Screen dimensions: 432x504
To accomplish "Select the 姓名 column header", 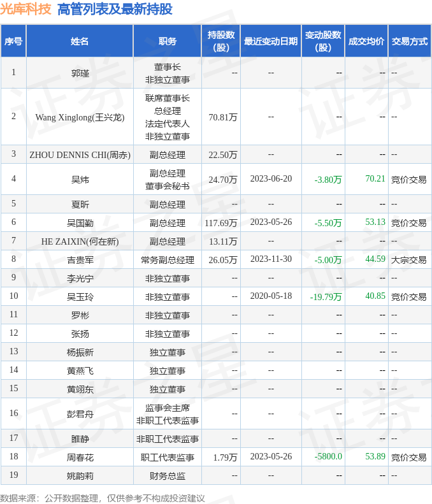I will click(80, 41).
